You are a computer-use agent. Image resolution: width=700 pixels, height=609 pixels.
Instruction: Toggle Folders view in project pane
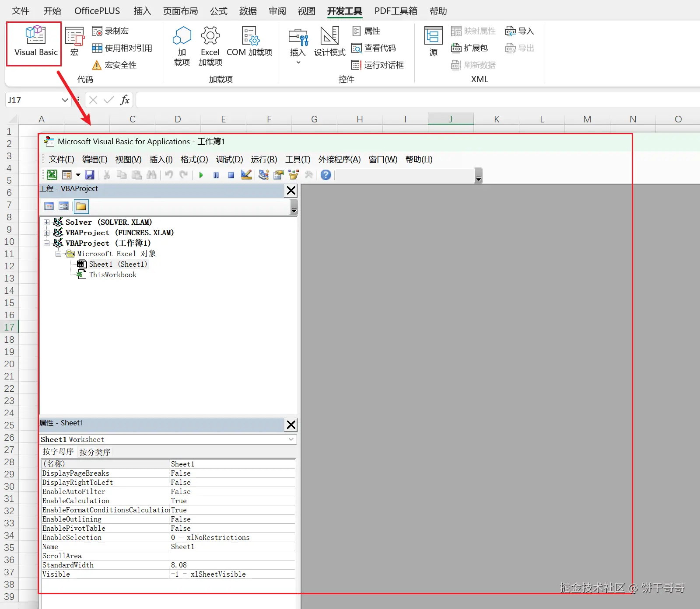point(81,206)
